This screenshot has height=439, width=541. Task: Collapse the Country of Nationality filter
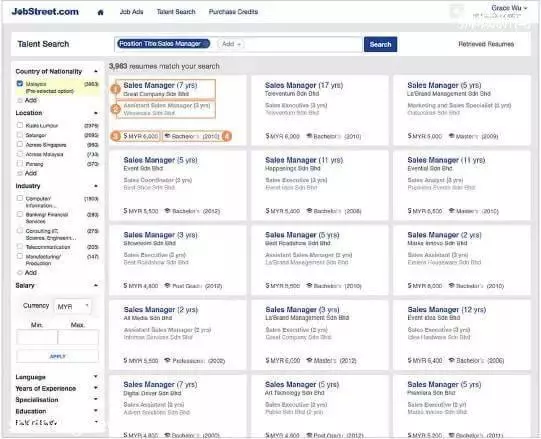pyautogui.click(x=96, y=71)
